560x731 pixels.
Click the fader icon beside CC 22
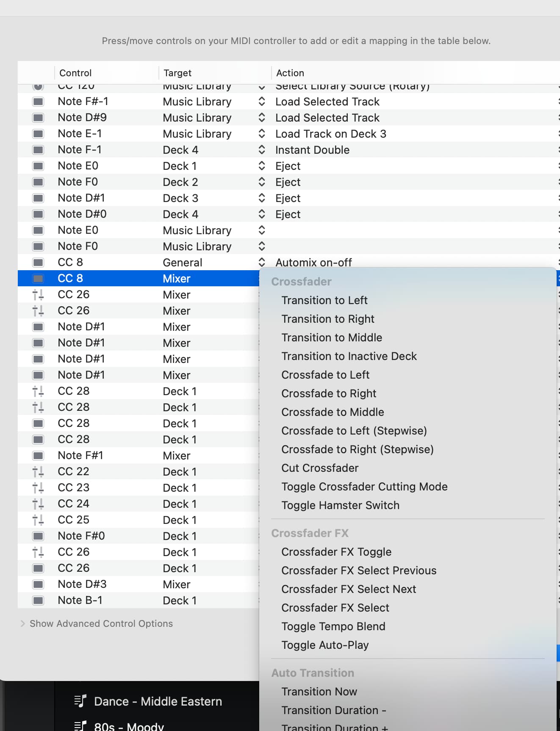38,472
